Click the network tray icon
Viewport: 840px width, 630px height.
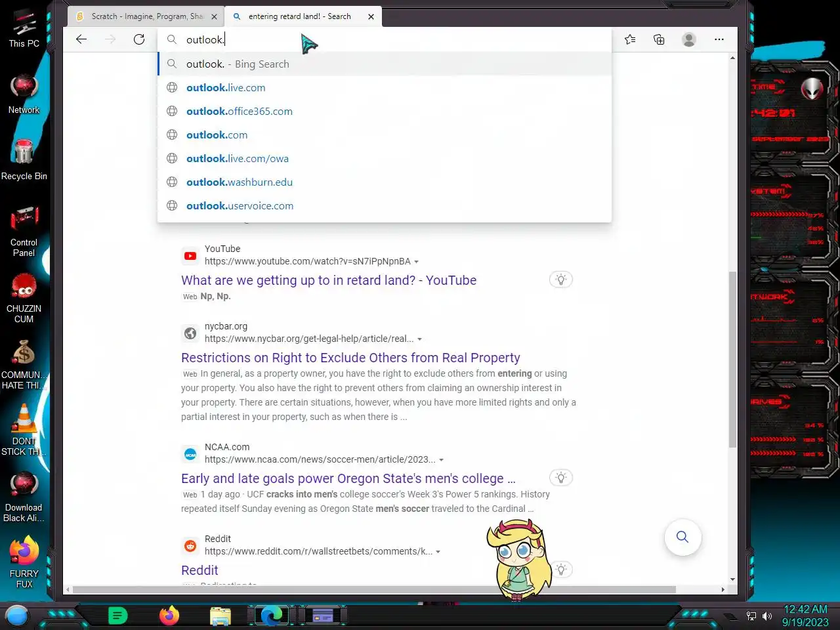pyautogui.click(x=751, y=616)
